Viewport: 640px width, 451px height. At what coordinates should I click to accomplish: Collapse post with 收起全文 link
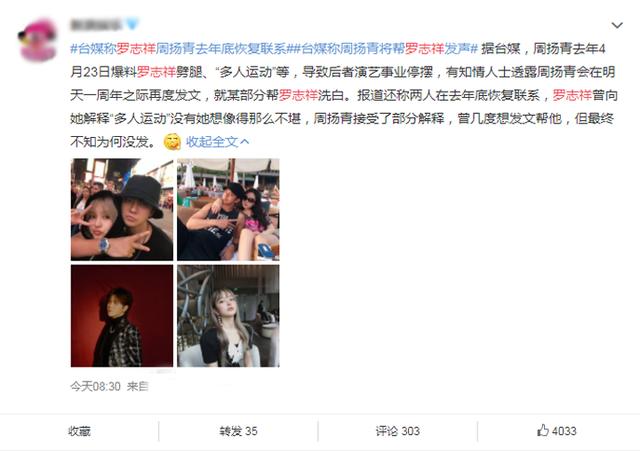(x=217, y=142)
